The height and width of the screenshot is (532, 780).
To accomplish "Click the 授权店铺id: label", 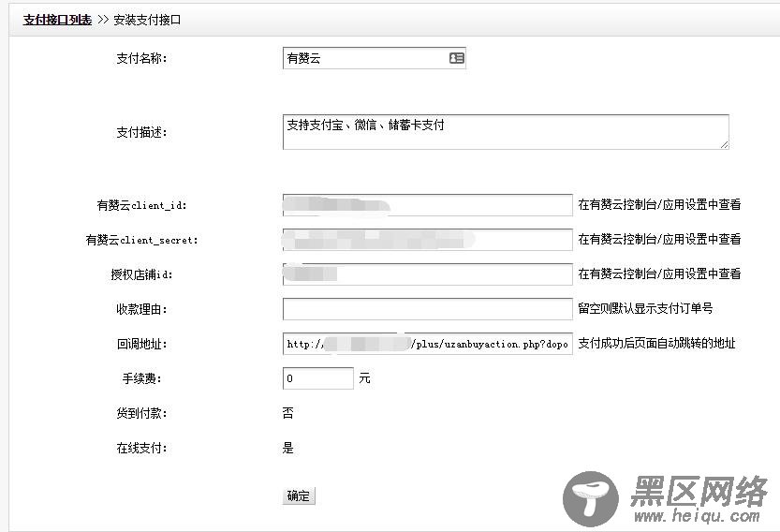I will tap(141, 274).
